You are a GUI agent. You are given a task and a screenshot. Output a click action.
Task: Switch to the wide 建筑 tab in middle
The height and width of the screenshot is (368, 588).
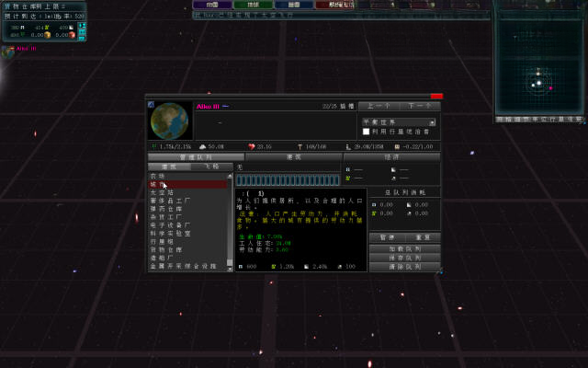(294, 157)
